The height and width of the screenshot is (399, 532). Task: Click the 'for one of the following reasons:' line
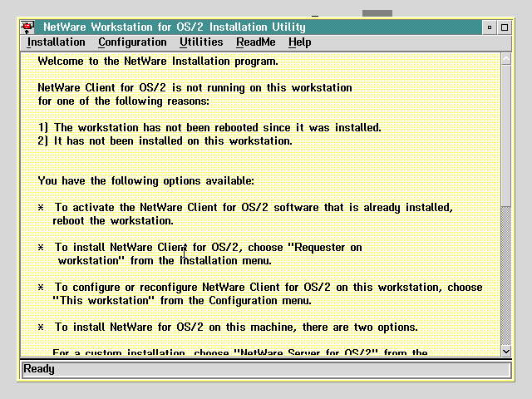point(124,101)
